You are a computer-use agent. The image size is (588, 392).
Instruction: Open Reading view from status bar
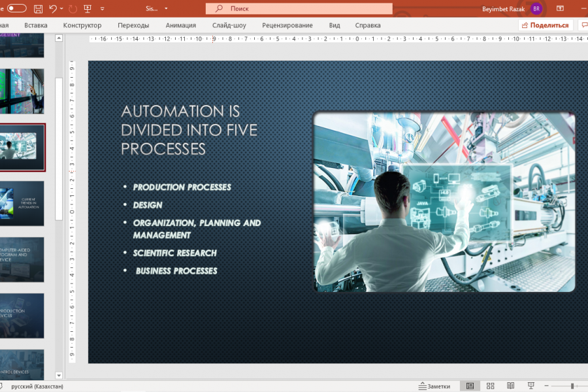click(x=510, y=386)
